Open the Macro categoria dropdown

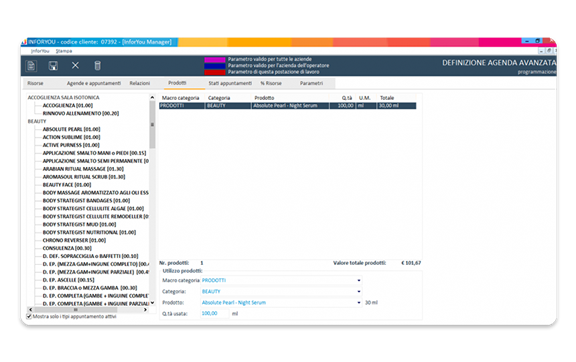pyautogui.click(x=359, y=280)
